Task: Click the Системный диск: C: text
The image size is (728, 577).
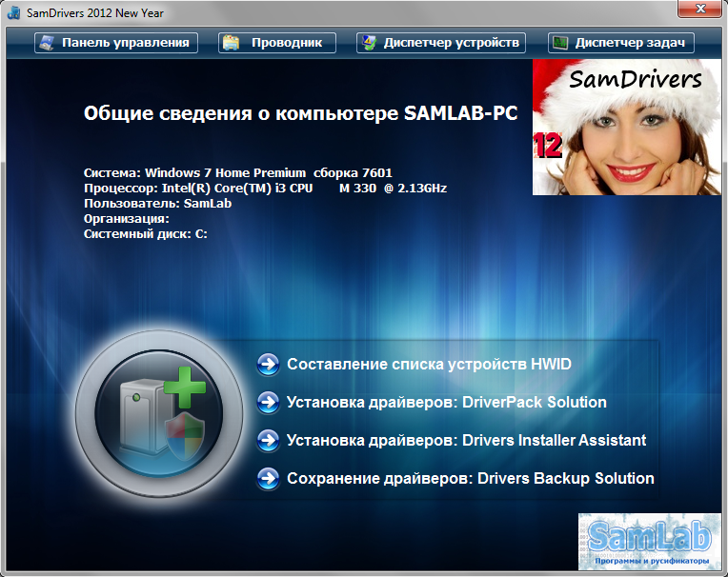Action: point(146,234)
